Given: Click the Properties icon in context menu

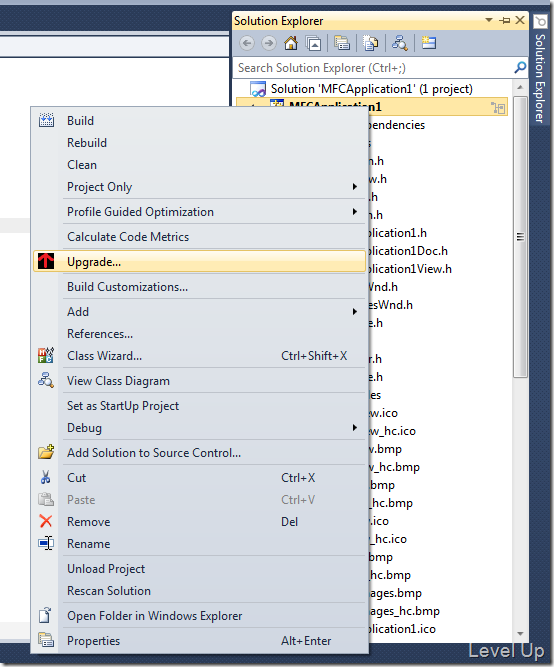Looking at the screenshot, I should [x=46, y=640].
